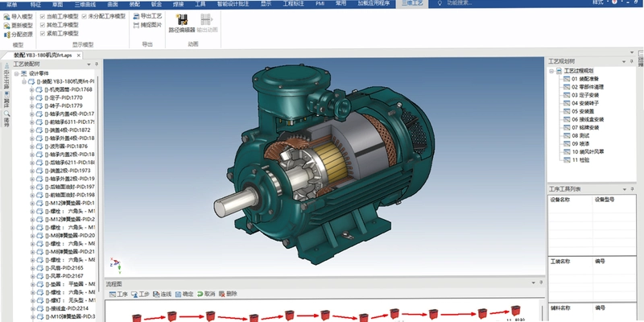Pin the 工艺装配树 panel
The image size is (644, 322).
click(97, 64)
